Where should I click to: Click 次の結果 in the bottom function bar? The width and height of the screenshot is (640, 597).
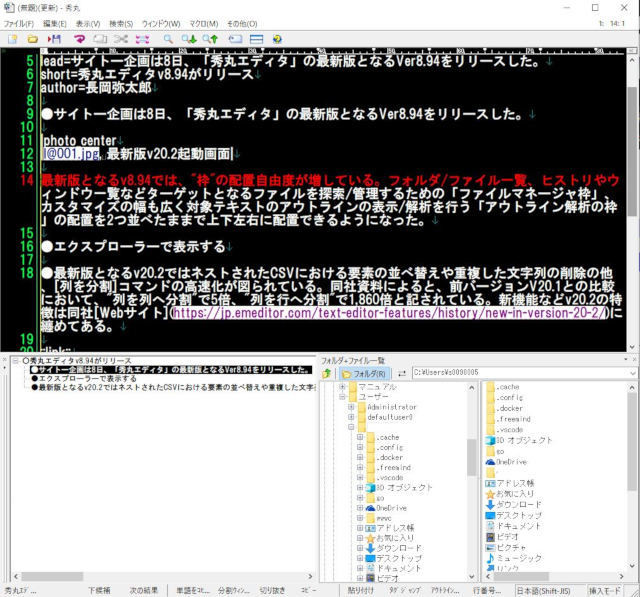pos(144,590)
